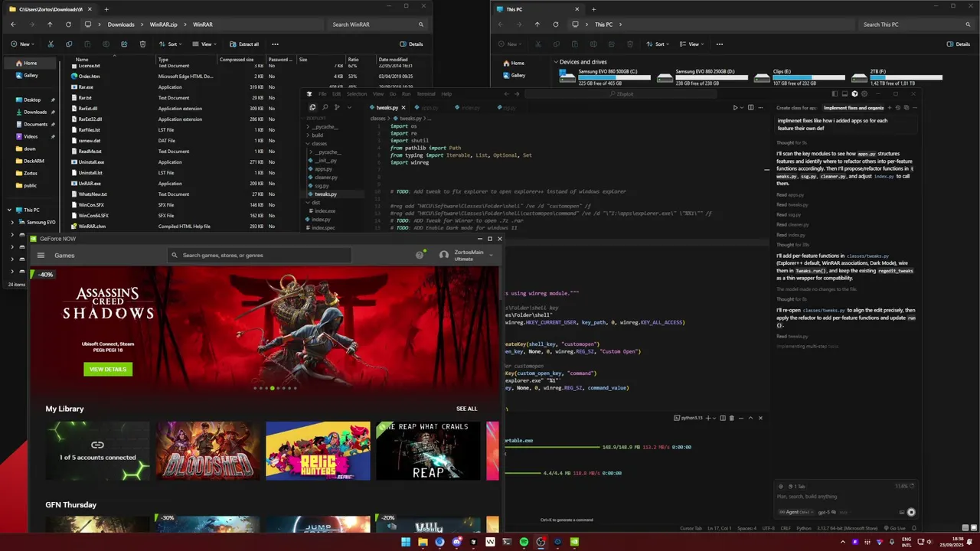The image size is (980, 551).
Task: Collapse Devices and drives section
Action: (x=556, y=62)
